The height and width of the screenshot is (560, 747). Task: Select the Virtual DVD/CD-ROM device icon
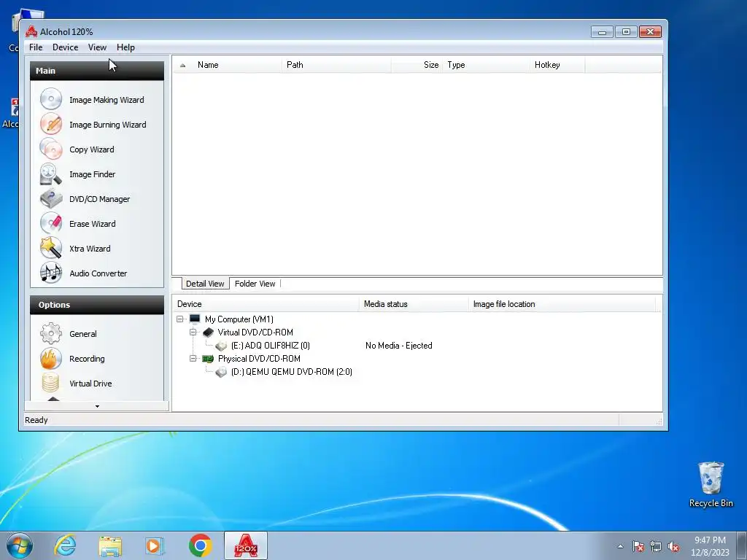pos(208,332)
